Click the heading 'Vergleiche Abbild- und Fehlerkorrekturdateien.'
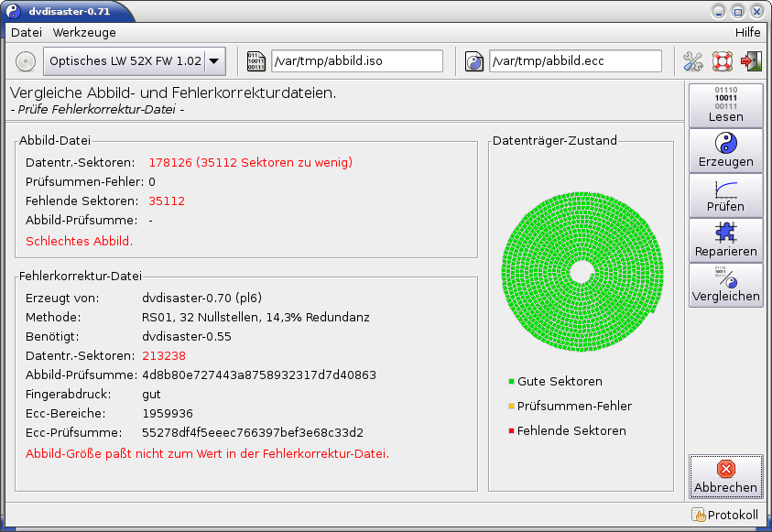 click(x=173, y=92)
